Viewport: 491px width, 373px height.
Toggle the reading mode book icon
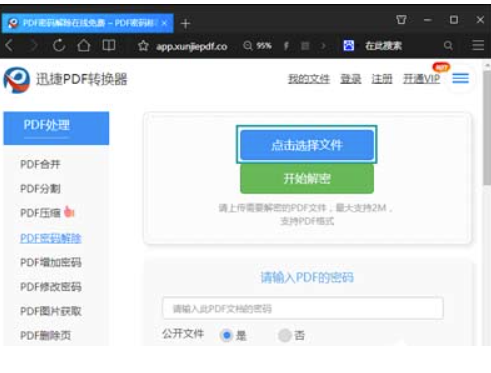pyautogui.click(x=109, y=45)
